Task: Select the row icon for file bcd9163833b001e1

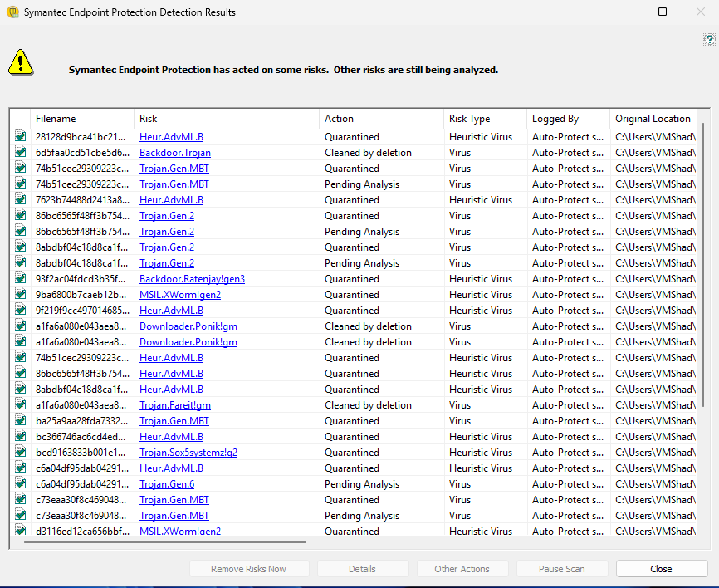Action: (20, 451)
